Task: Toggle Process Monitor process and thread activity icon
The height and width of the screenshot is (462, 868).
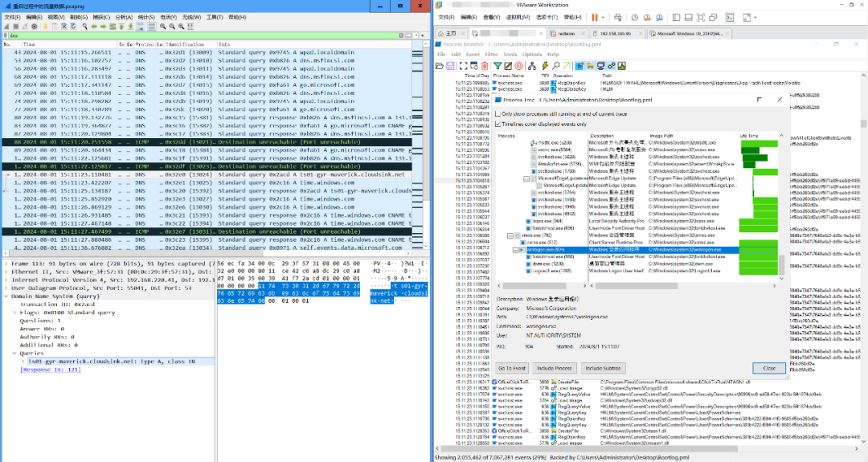Action: (611, 66)
